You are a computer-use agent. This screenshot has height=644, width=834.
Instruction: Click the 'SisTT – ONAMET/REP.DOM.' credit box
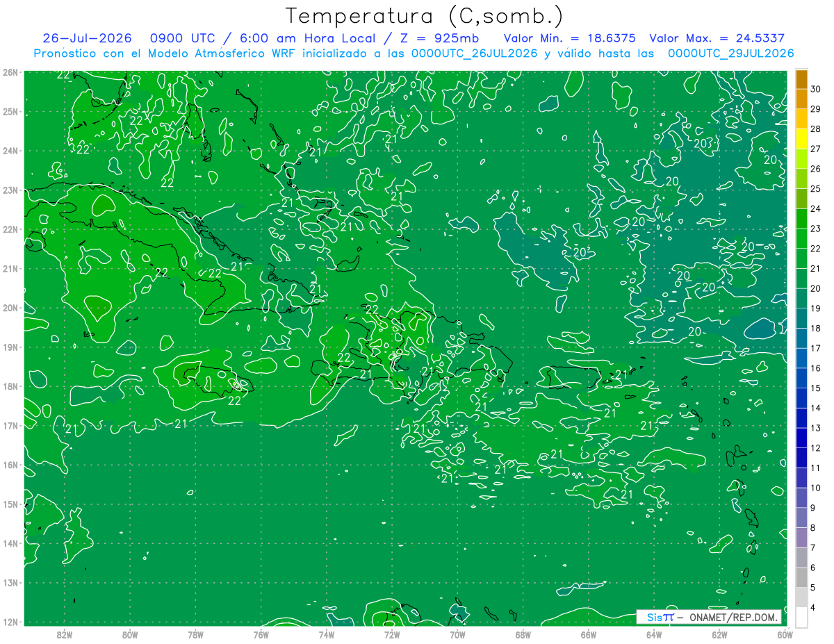708,617
